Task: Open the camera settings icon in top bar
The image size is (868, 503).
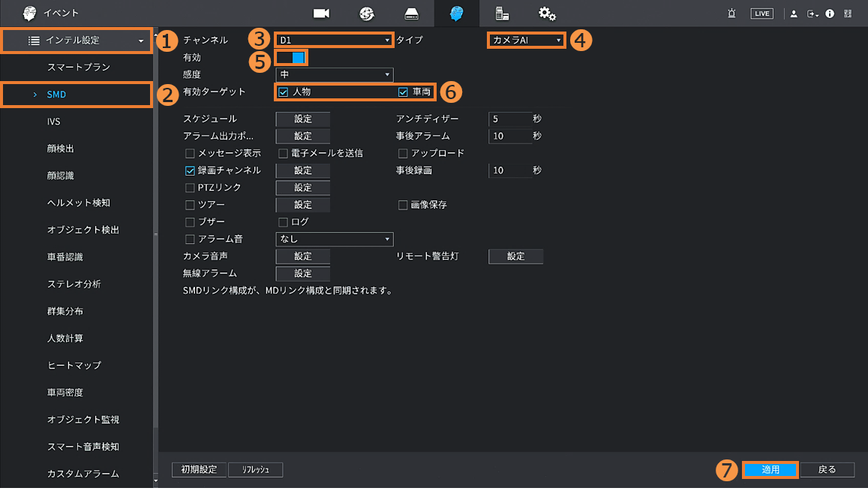Action: (322, 14)
